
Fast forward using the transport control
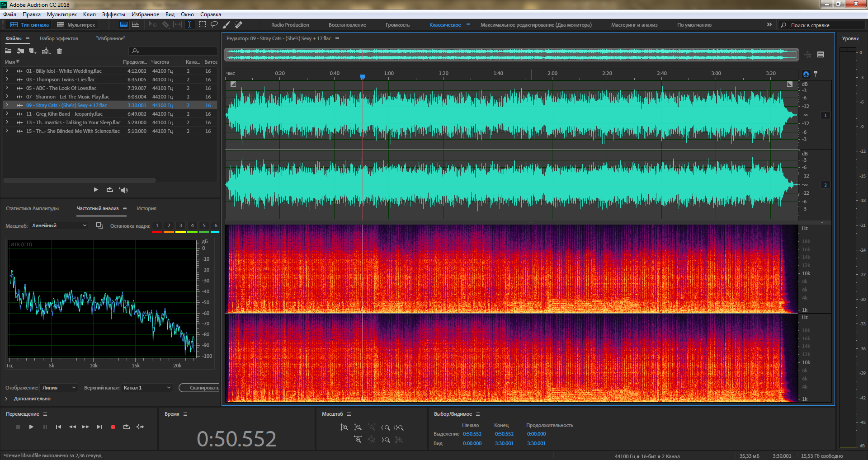point(85,427)
